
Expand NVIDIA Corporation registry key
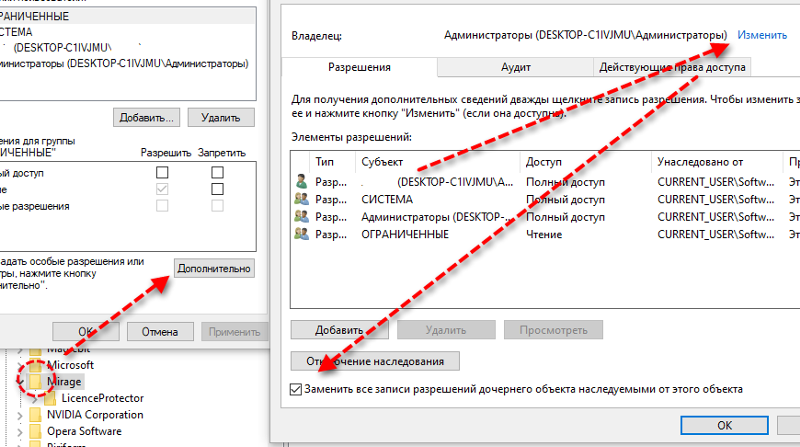point(19,415)
